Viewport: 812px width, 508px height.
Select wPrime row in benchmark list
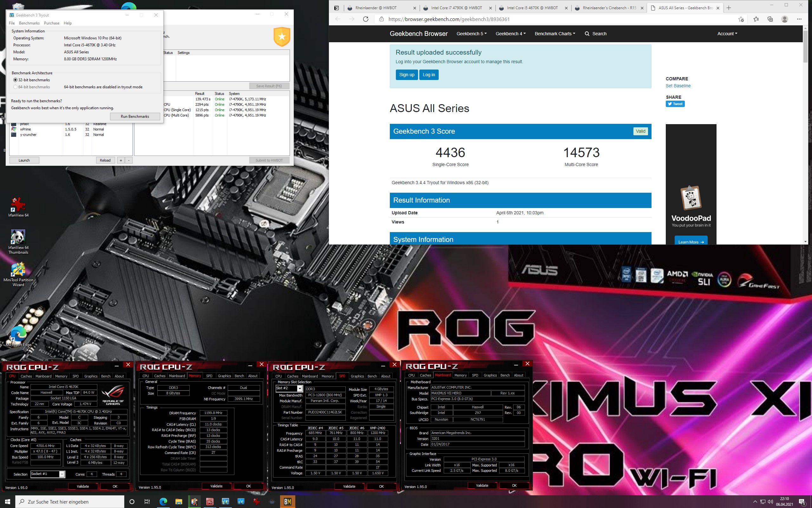click(70, 129)
